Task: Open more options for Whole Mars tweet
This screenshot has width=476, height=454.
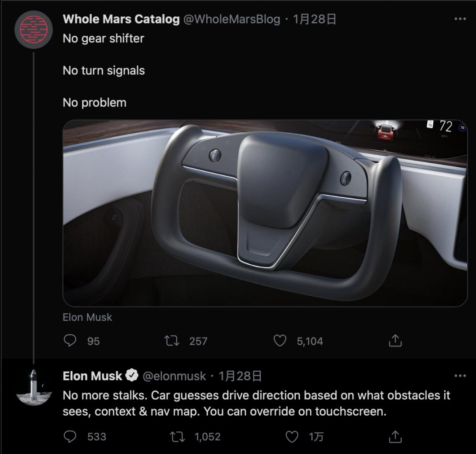Action: click(x=460, y=19)
